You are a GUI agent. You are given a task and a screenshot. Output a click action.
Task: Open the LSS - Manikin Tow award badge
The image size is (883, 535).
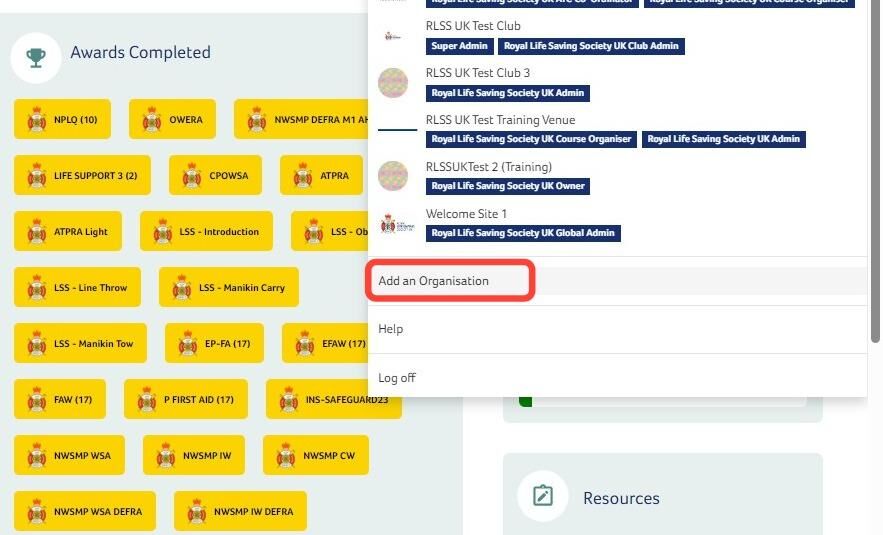click(x=81, y=343)
